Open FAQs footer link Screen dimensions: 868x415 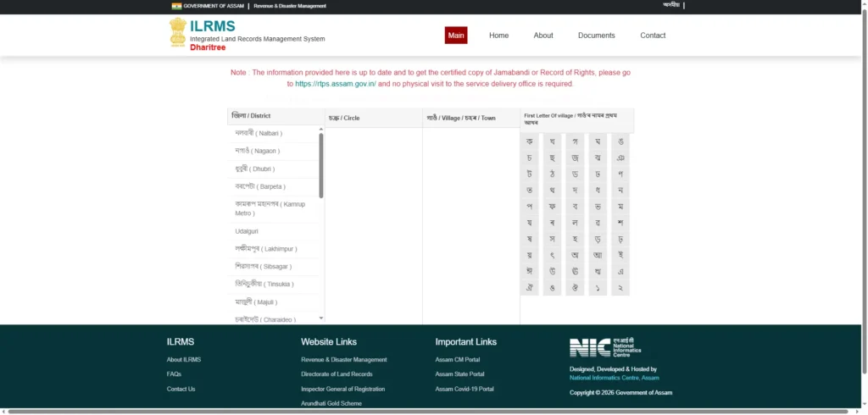174,374
